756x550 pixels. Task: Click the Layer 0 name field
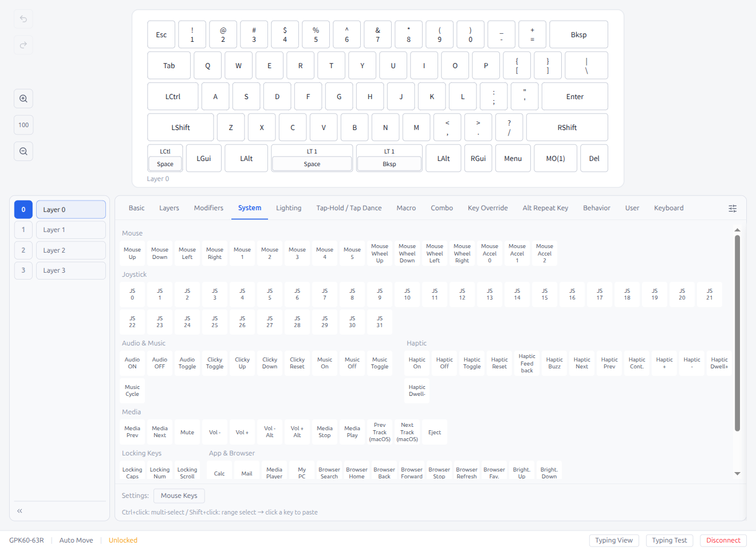click(70, 209)
